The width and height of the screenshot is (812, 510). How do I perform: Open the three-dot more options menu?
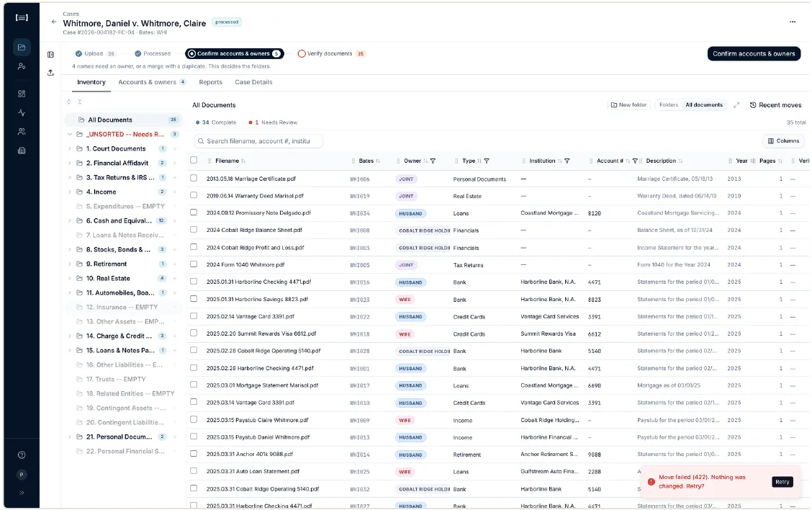[793, 22]
